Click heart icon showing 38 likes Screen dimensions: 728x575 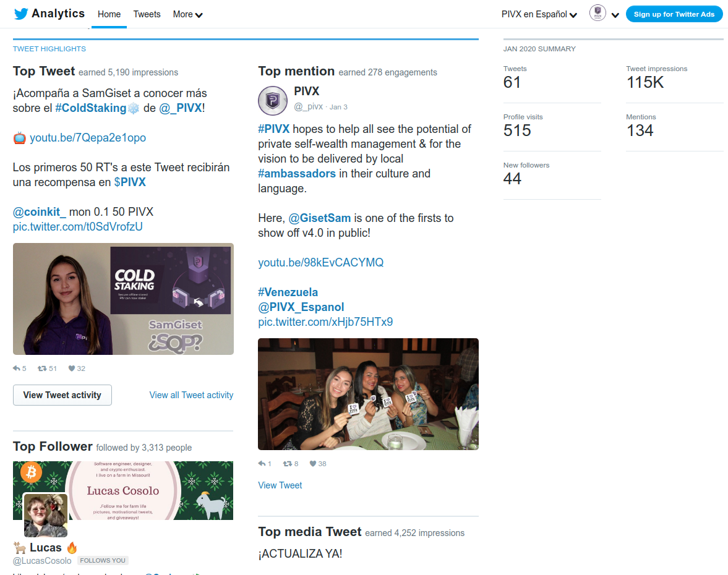[313, 464]
